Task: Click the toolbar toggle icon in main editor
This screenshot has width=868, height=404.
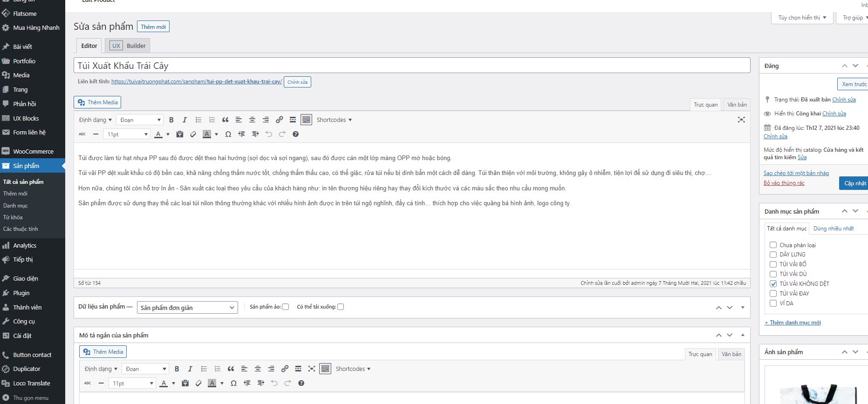Action: (x=306, y=120)
